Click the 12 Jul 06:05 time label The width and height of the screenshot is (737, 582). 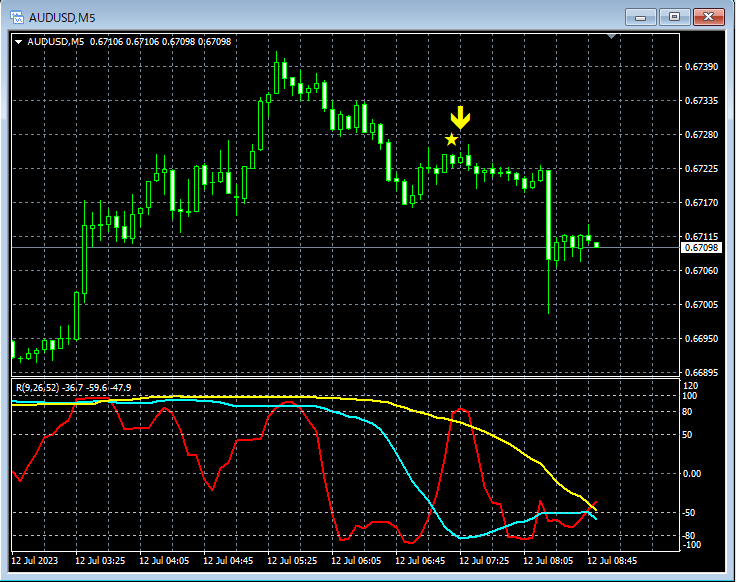[356, 561]
